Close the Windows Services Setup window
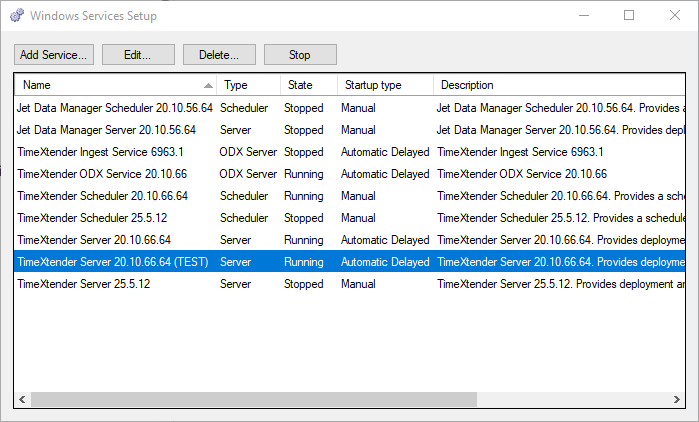 tap(675, 16)
